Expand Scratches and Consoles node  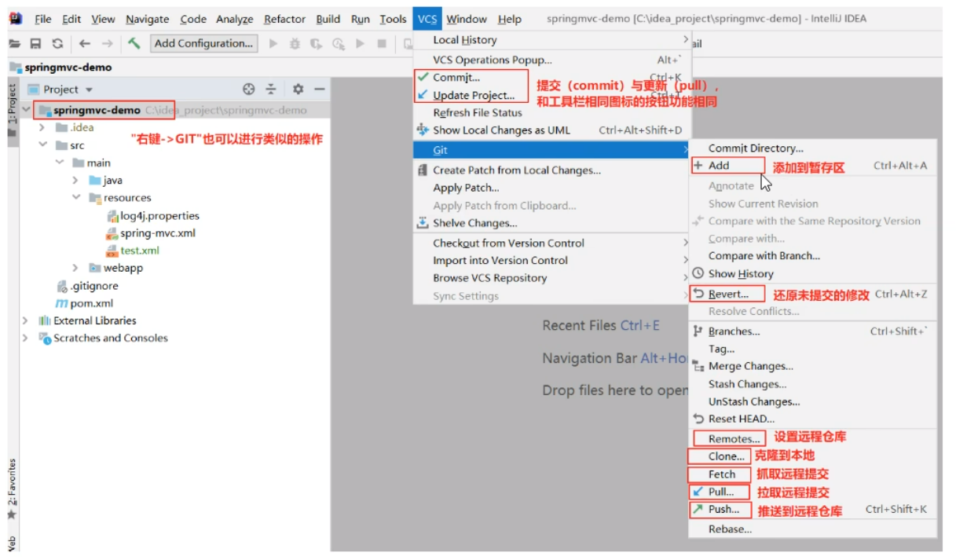(26, 339)
